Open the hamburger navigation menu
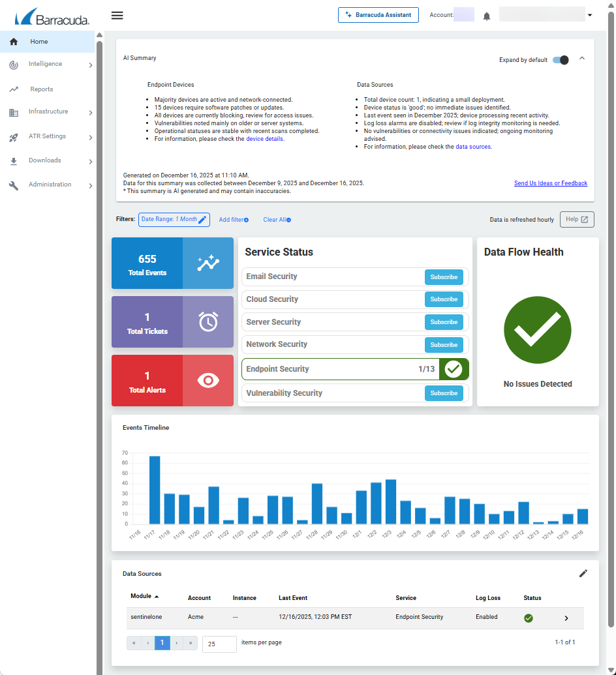The image size is (616, 675). coord(117,16)
